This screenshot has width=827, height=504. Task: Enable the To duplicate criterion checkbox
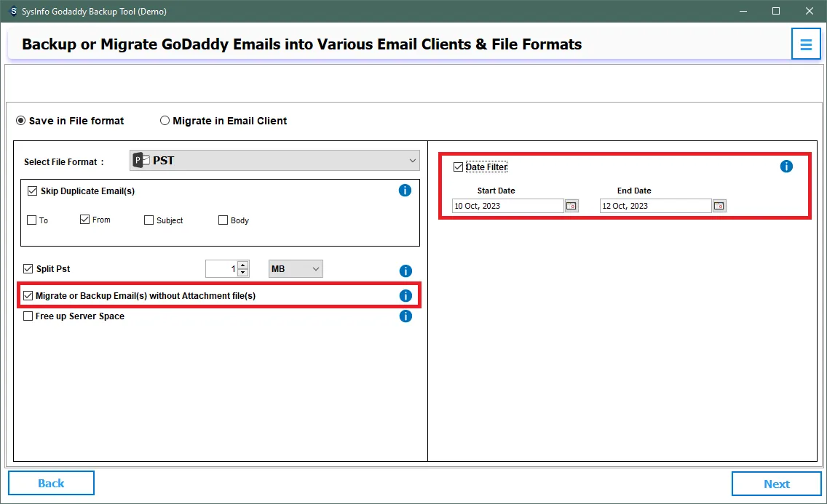[x=31, y=220]
